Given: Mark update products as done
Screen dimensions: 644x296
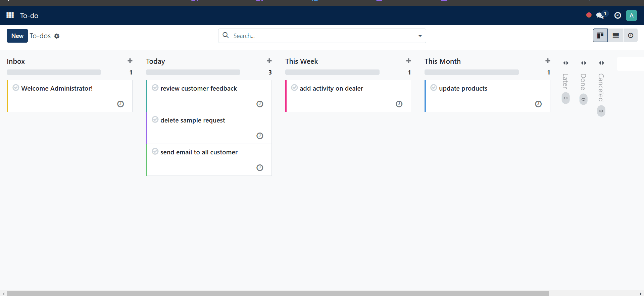Looking at the screenshot, I should pyautogui.click(x=434, y=88).
